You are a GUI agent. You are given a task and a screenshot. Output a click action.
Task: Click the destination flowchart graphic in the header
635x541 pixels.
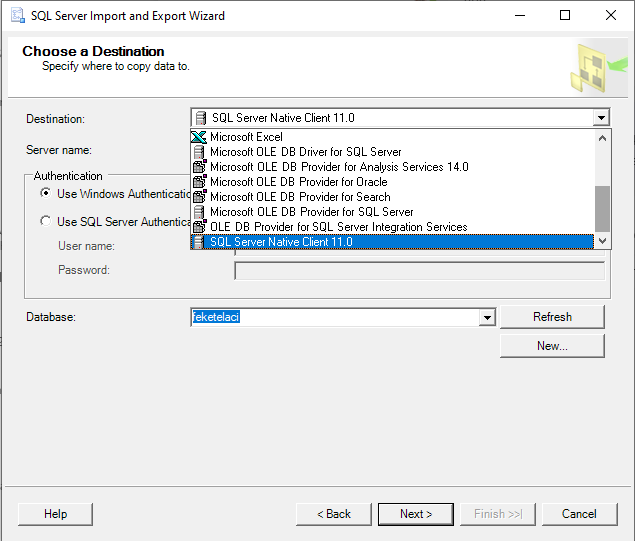pos(599,68)
